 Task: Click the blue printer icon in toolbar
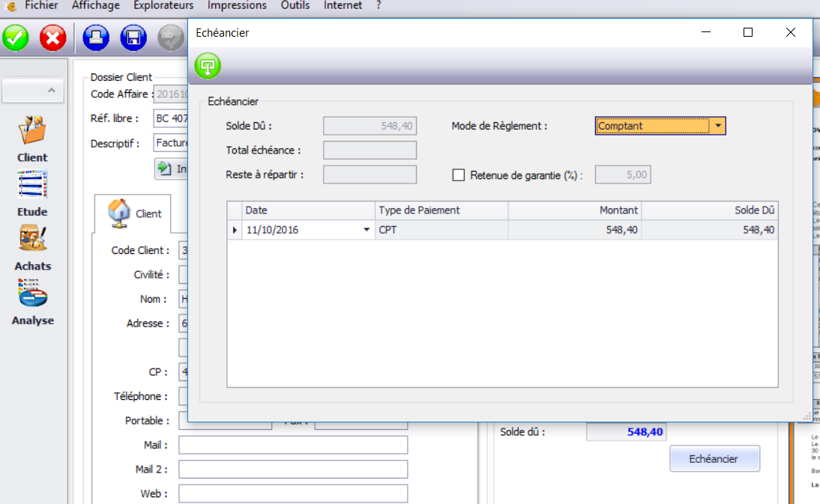click(97, 37)
